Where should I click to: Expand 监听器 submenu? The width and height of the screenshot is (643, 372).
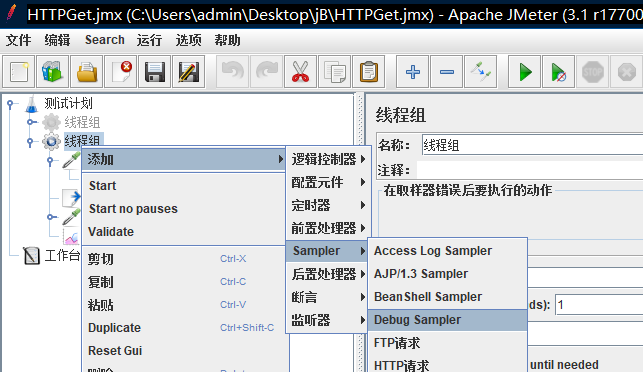[x=328, y=320]
